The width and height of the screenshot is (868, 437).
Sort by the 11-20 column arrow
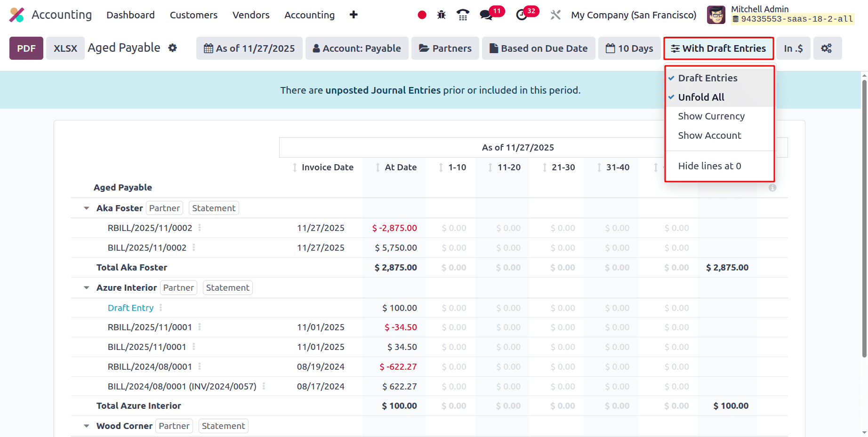pos(490,167)
